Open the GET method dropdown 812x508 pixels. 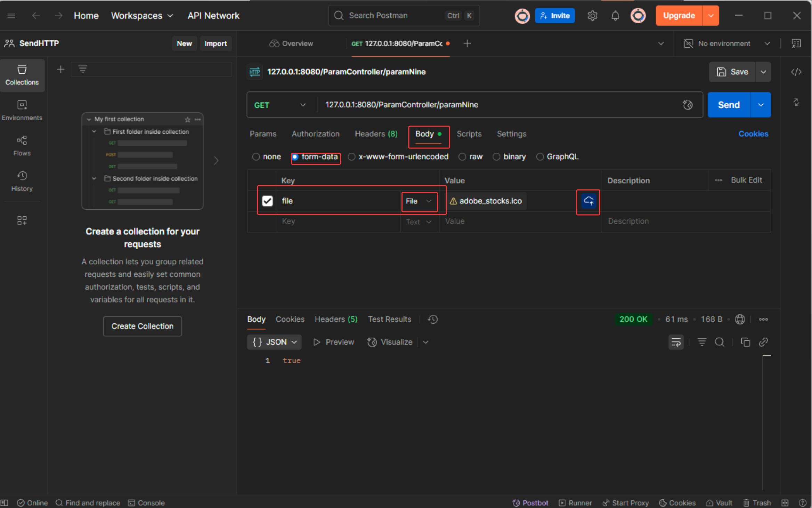click(x=280, y=105)
